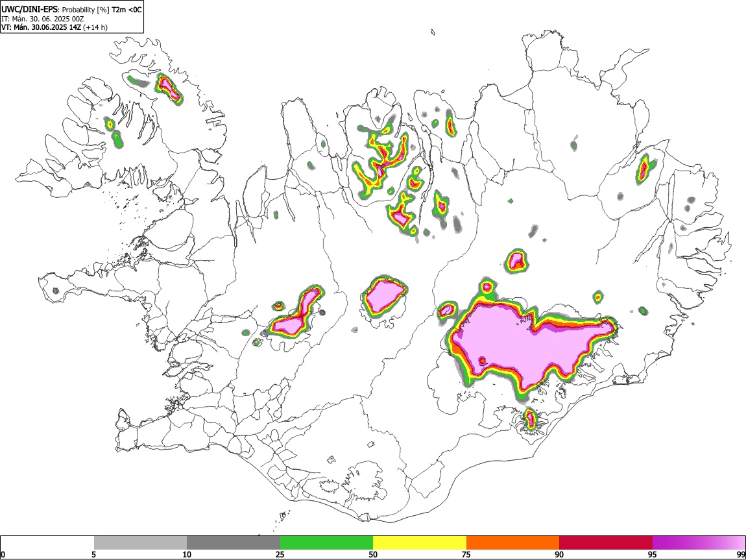Click the '90' legend tick label
Viewport: 746px width, 560px height.
tap(559, 554)
